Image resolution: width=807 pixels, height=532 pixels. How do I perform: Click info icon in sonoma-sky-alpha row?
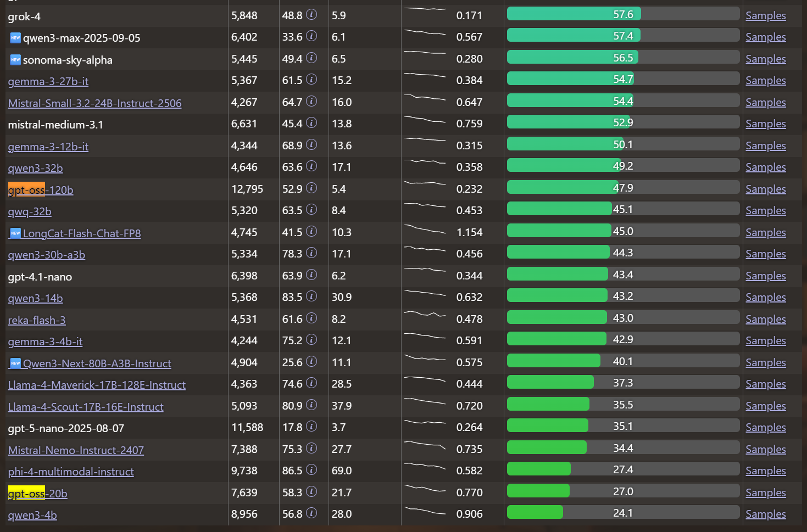[x=311, y=58]
